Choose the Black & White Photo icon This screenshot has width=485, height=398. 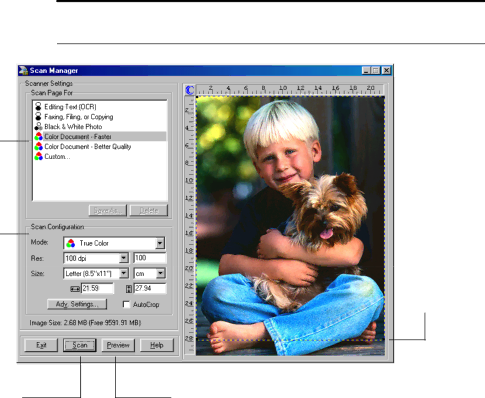coord(38,127)
